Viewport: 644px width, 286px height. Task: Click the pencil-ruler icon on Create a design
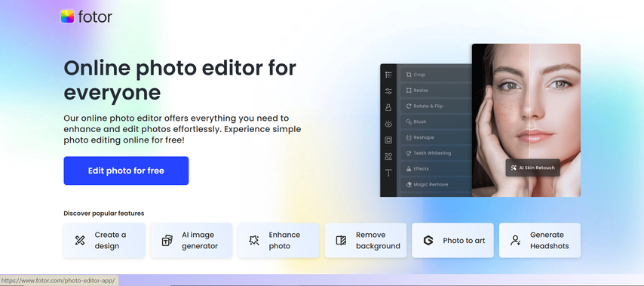pos(80,241)
